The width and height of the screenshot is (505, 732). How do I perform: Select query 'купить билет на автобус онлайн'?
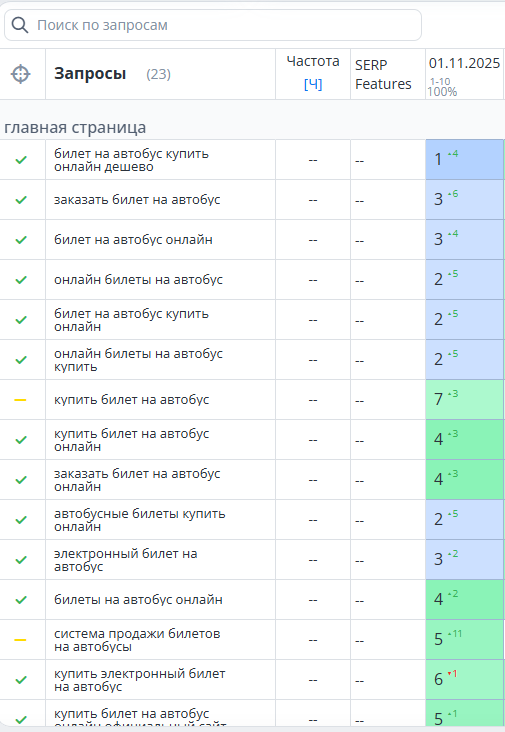point(131,440)
